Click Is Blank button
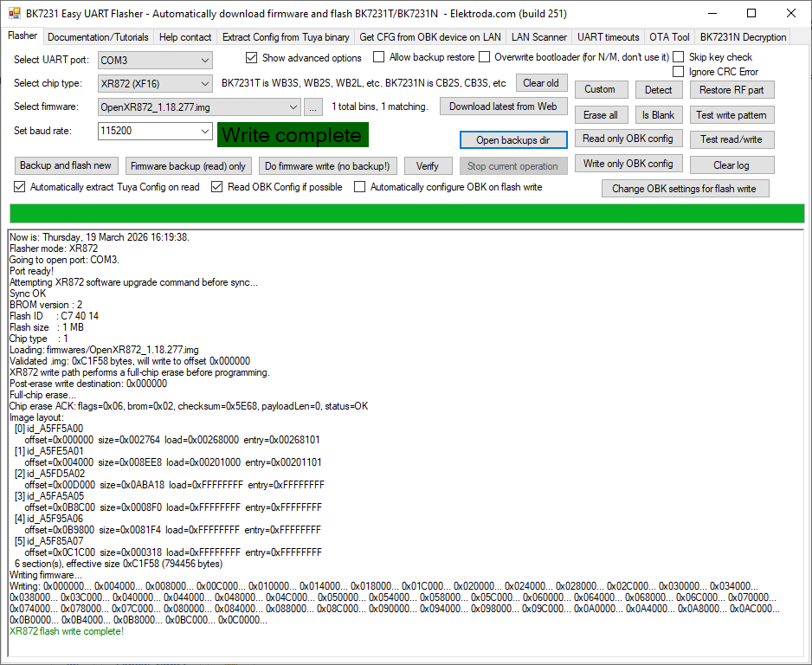This screenshot has height=665, width=812. click(658, 115)
